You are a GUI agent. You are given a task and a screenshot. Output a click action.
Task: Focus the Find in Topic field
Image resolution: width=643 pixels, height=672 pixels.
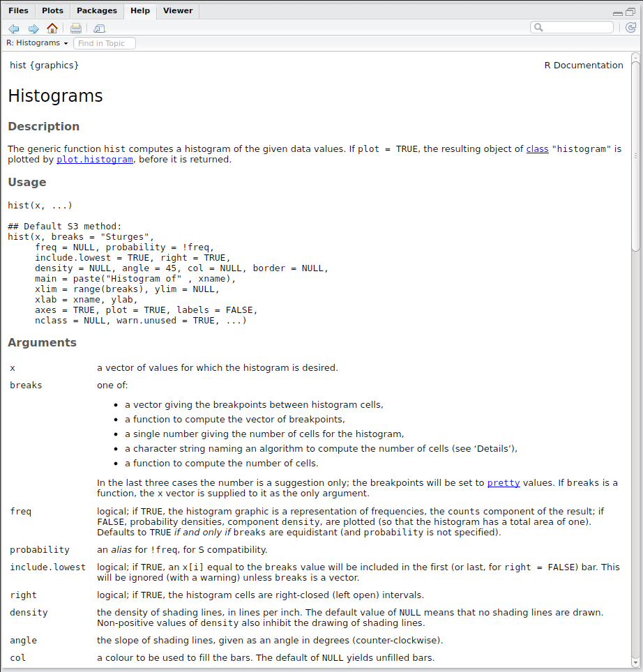105,43
